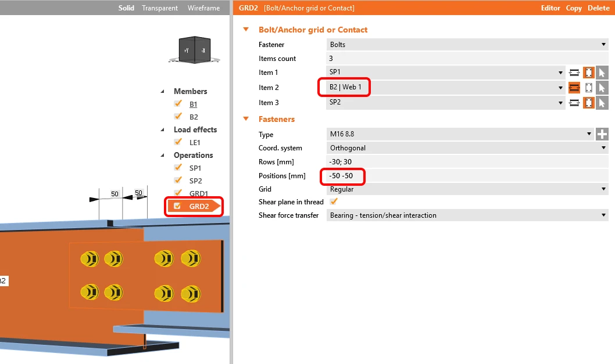Image resolution: width=615 pixels, height=364 pixels.
Task: Toggle visibility checkbox for member B2
Action: (178, 116)
